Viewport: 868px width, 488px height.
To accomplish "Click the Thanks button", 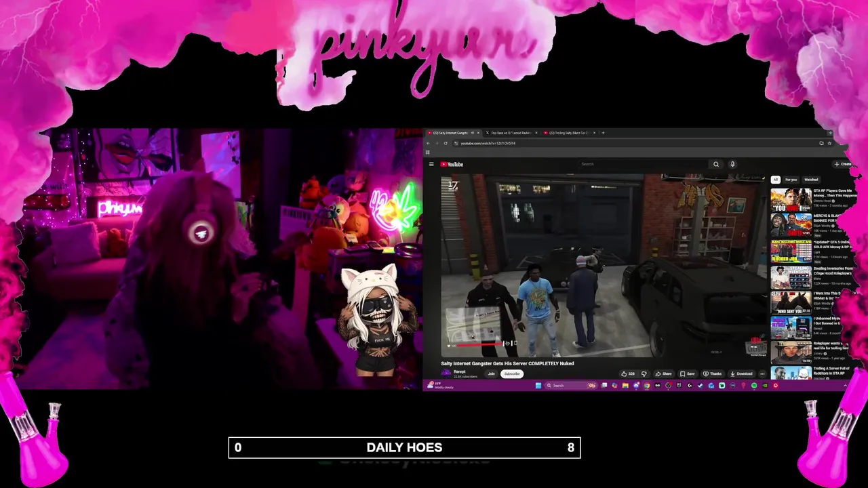I will click(x=713, y=373).
